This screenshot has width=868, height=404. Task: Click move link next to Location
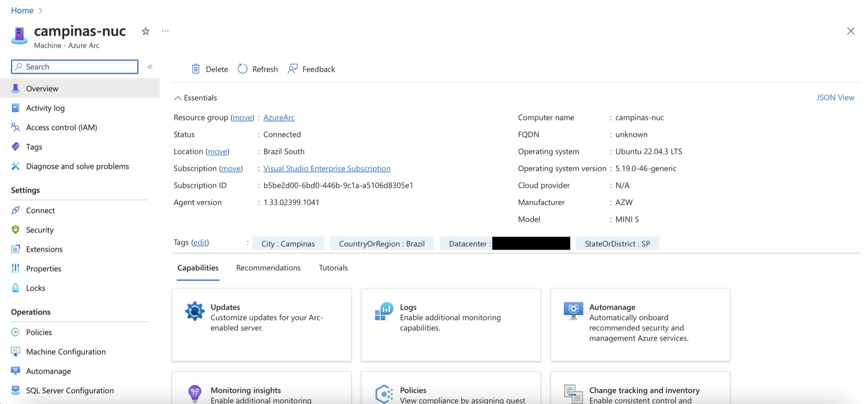(217, 151)
